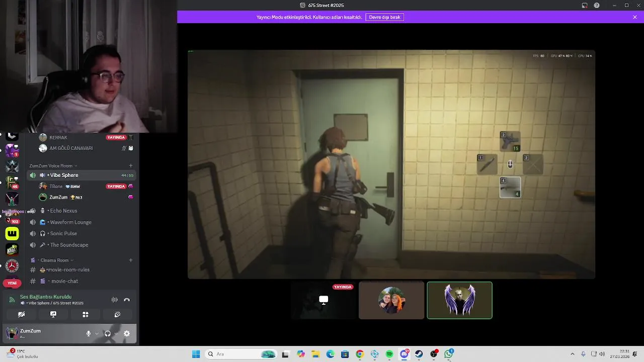644x362 pixels.
Task: Dismiss the purple streamer mode banner
Action: 635,17
